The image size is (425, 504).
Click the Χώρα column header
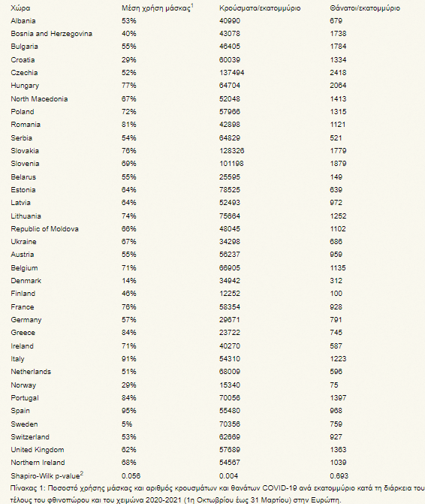click(x=20, y=8)
